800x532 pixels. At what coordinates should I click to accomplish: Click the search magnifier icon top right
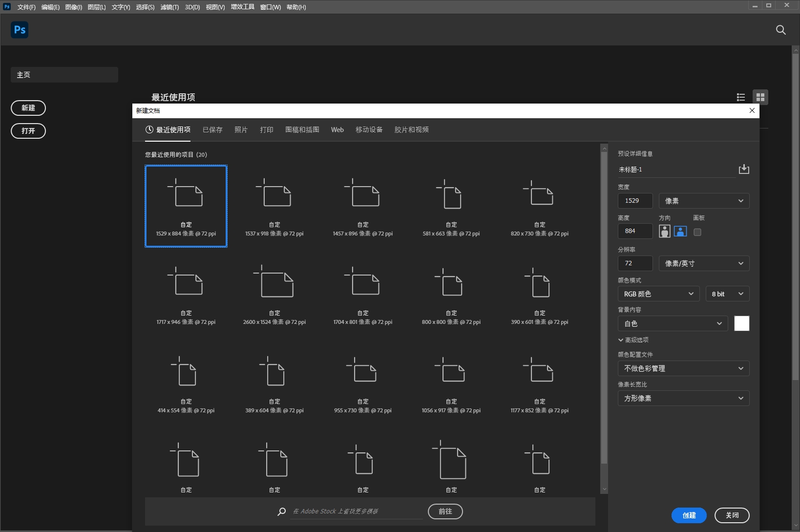tap(781, 30)
